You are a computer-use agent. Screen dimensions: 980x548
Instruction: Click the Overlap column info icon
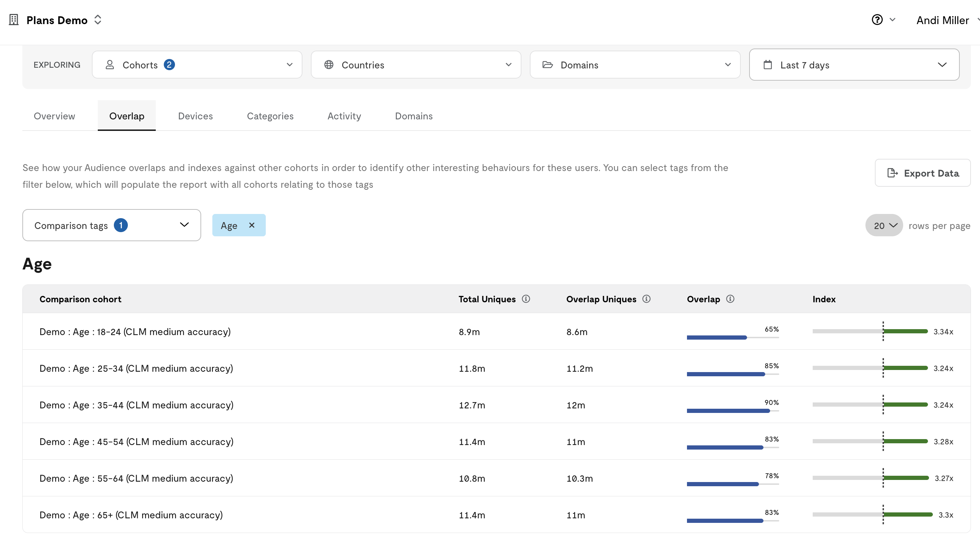point(730,299)
